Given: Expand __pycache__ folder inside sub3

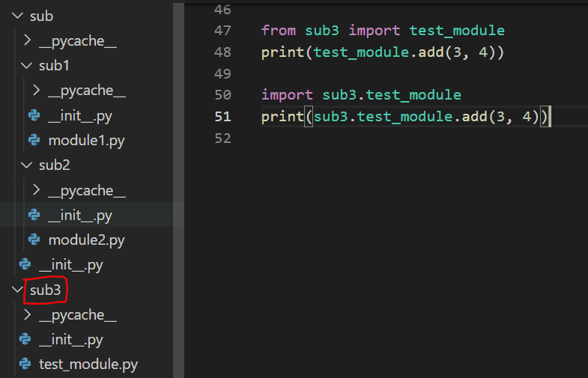Looking at the screenshot, I should click(x=27, y=315).
